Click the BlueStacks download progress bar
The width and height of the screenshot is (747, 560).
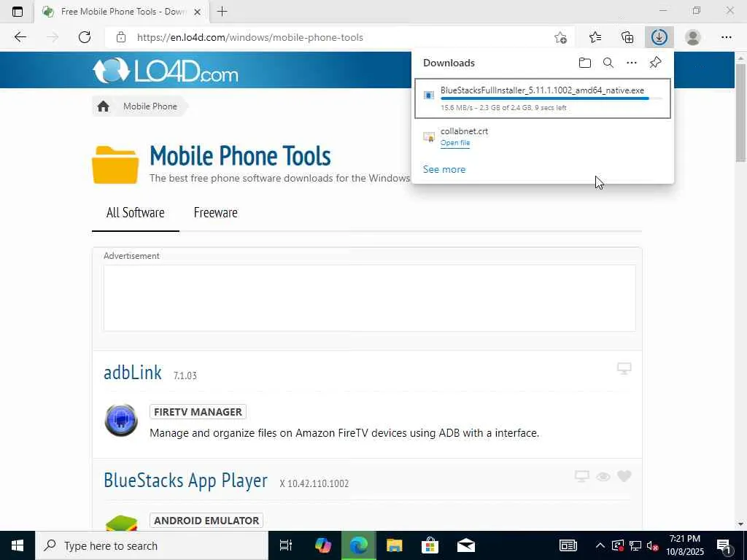click(551, 98)
